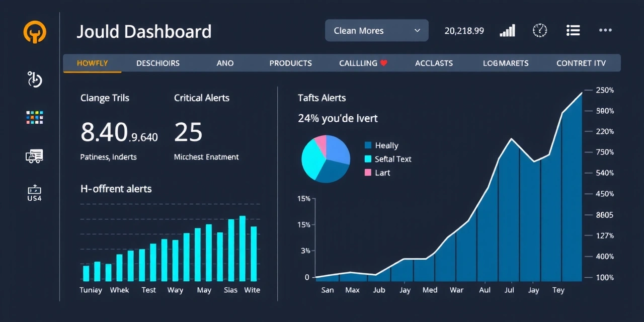
Task: Open the DESCHIOIRS tab
Action: tap(158, 63)
